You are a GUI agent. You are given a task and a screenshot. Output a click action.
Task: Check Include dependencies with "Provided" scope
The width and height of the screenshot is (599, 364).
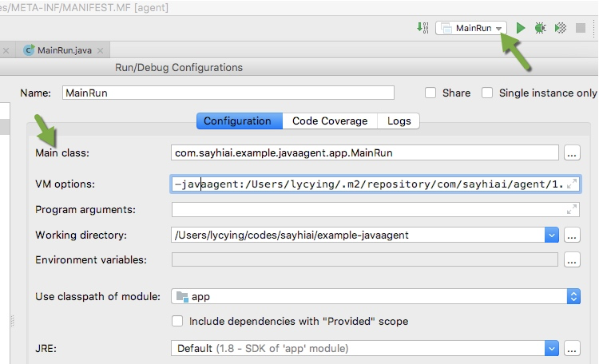pyautogui.click(x=178, y=322)
